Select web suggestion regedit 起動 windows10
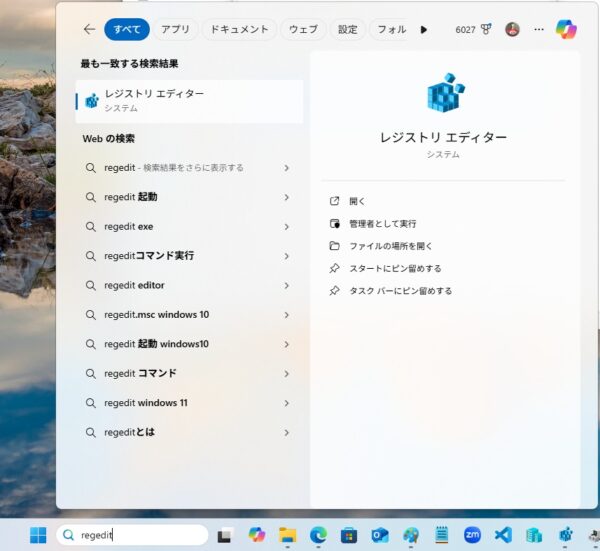 point(188,344)
